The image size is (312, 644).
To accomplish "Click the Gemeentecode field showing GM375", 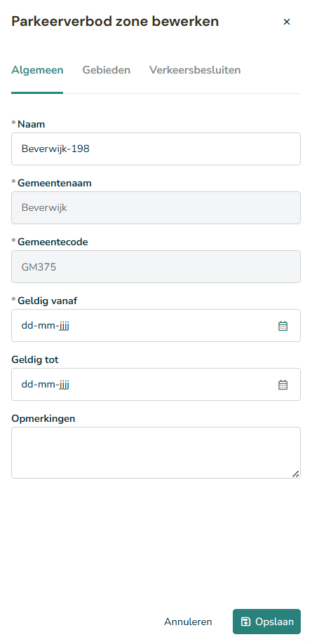I will point(156,266).
